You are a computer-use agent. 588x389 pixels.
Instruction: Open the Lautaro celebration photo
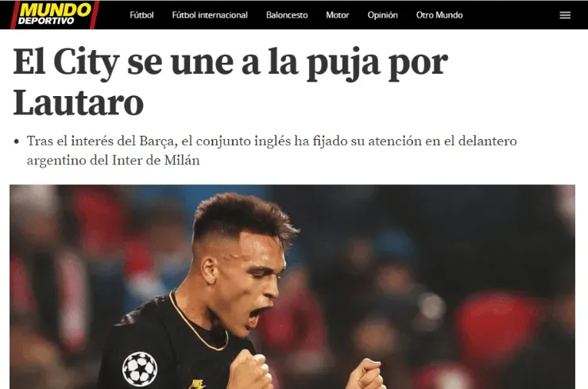(292, 287)
